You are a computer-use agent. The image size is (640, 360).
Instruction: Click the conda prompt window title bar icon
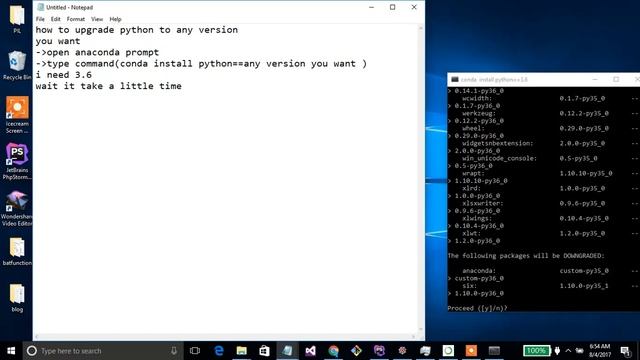[454, 79]
